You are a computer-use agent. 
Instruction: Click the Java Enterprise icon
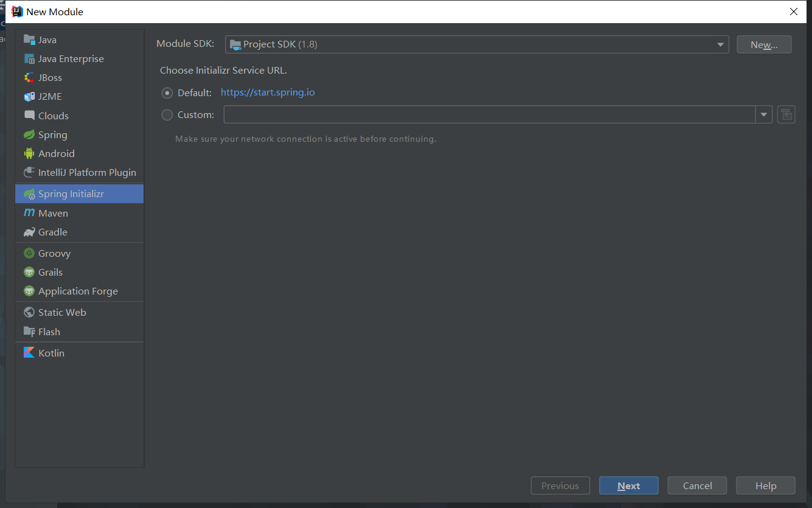(29, 58)
